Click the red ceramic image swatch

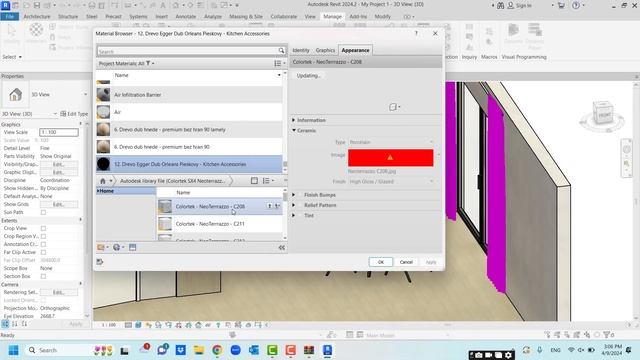click(391, 158)
